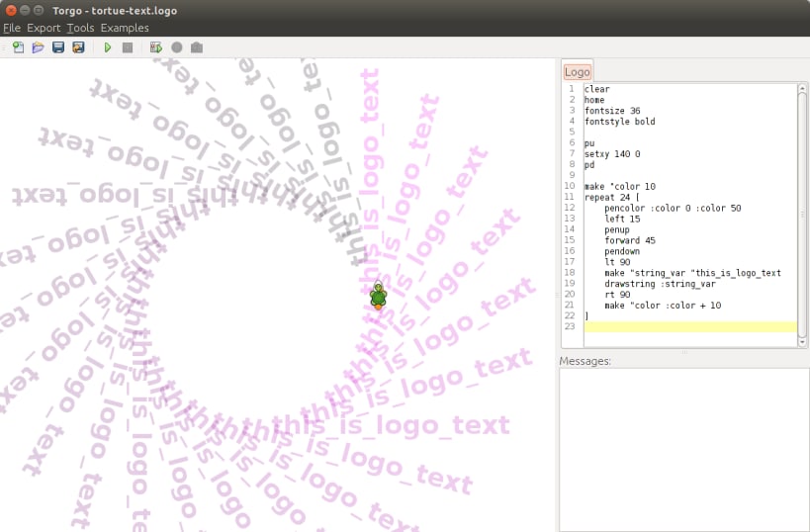Viewport: 810px width, 532px height.
Task: Click the 'make "color :color + 10' line
Action: click(x=663, y=306)
